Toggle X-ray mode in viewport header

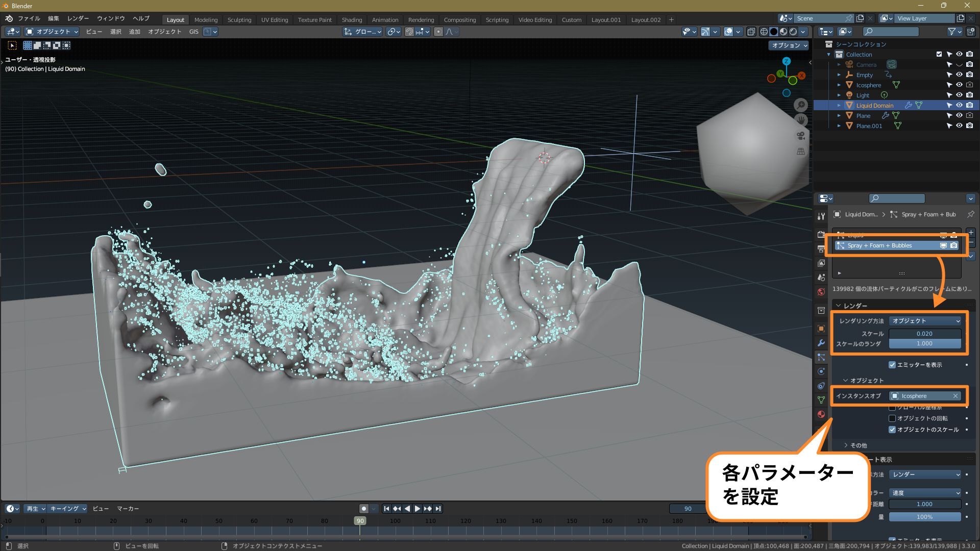(x=751, y=32)
